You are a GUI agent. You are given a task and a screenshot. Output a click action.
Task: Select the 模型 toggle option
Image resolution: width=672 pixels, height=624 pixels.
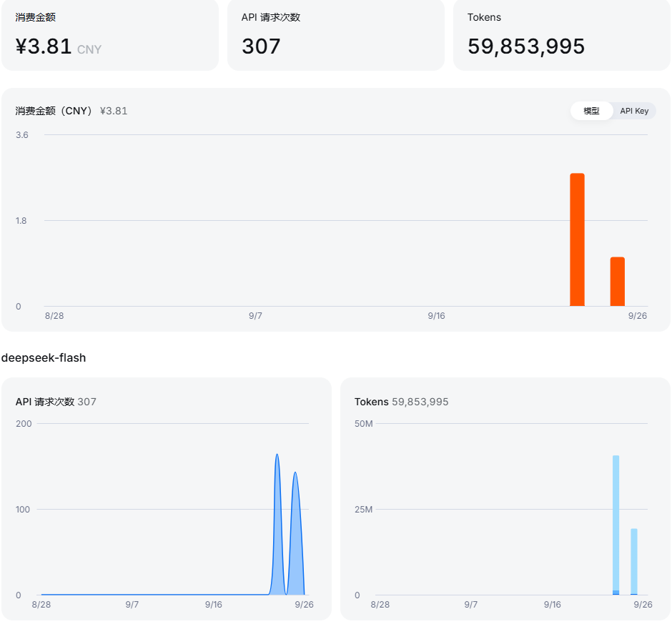tap(591, 111)
